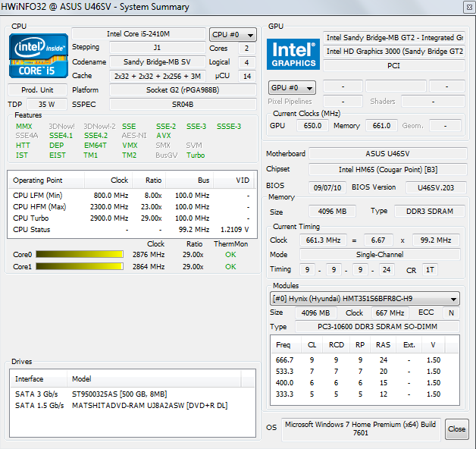476x449 pixels.
Task: Click the module clock 667 MHz field
Action: click(390, 313)
